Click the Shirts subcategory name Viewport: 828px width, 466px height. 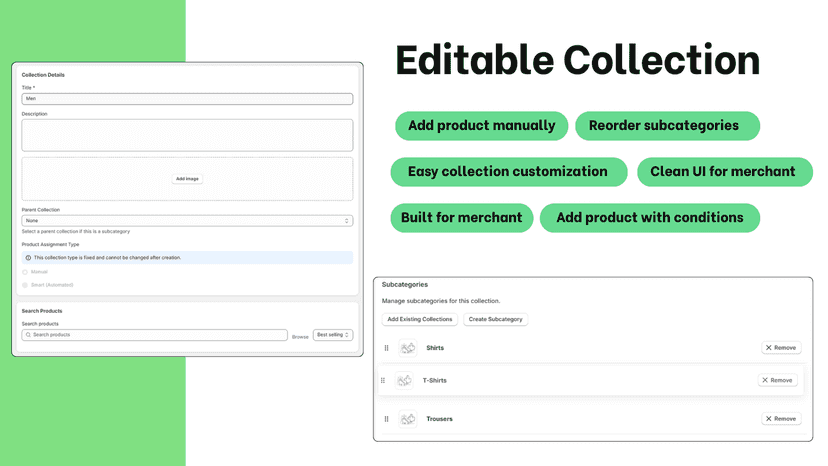coord(435,348)
